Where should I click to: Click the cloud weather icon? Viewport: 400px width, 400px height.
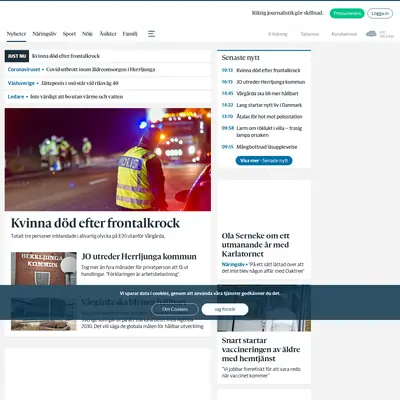tap(371, 33)
